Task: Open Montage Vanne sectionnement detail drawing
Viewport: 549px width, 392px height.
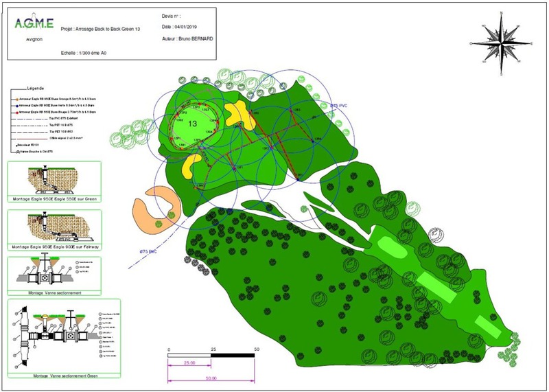Action: [x=53, y=274]
